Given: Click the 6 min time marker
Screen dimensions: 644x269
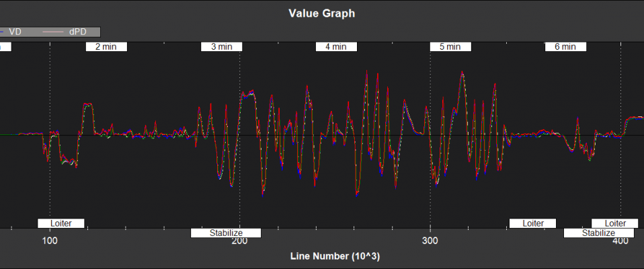Looking at the screenshot, I should [565, 47].
